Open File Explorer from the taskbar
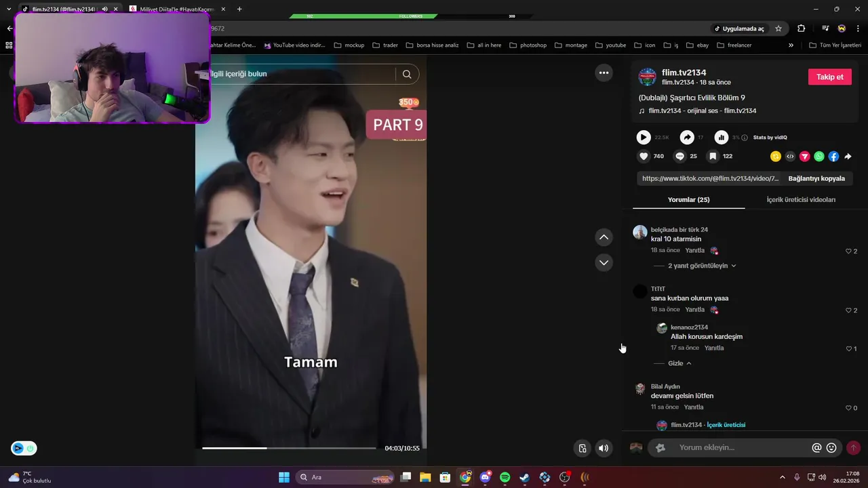 [425, 477]
